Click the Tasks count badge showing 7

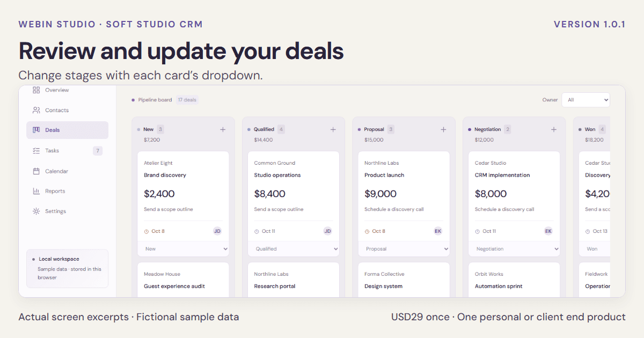(98, 151)
